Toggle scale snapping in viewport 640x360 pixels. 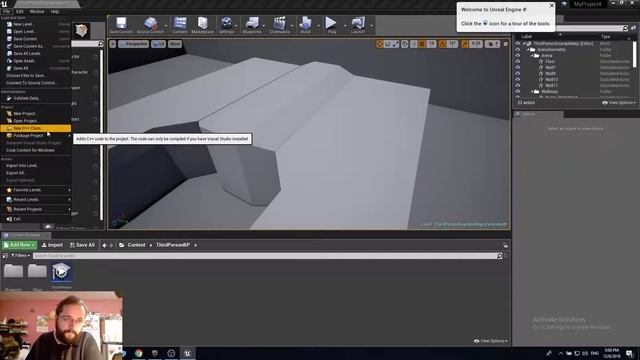click(x=465, y=44)
